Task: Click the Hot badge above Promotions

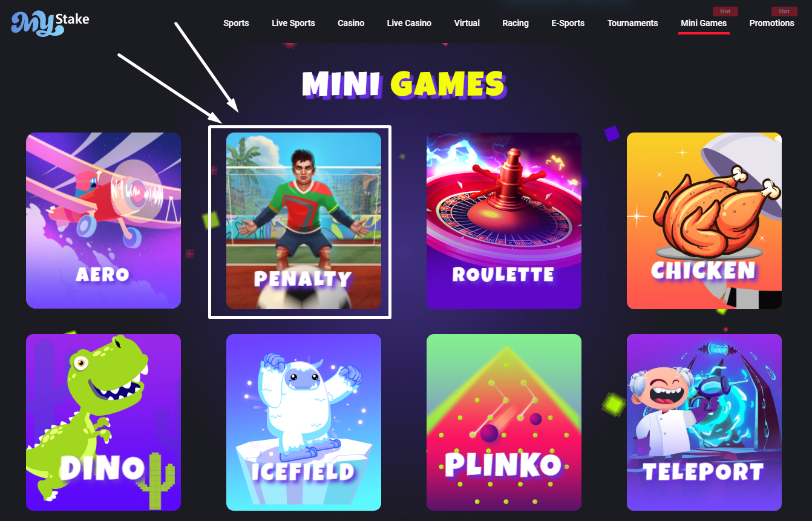Action: (784, 11)
